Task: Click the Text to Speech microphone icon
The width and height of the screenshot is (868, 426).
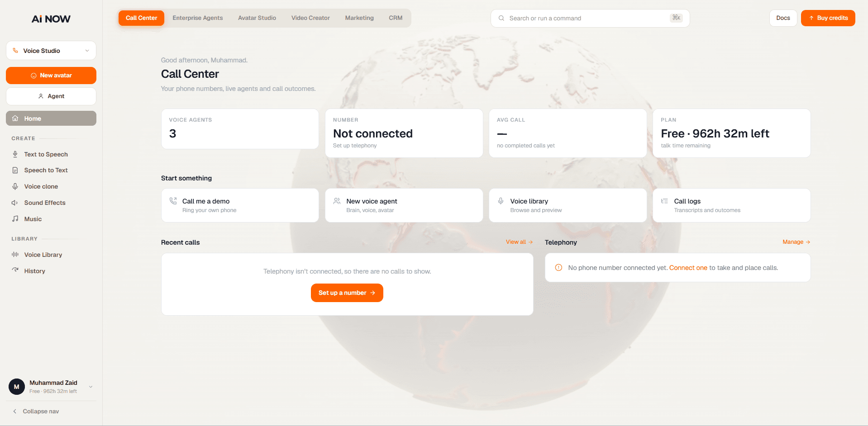Action: (x=15, y=154)
